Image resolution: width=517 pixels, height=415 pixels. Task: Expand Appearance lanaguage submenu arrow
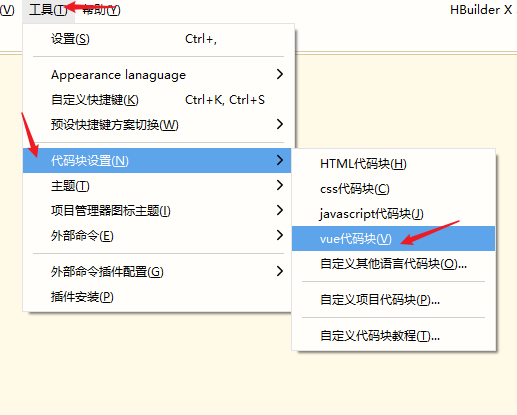tap(280, 74)
